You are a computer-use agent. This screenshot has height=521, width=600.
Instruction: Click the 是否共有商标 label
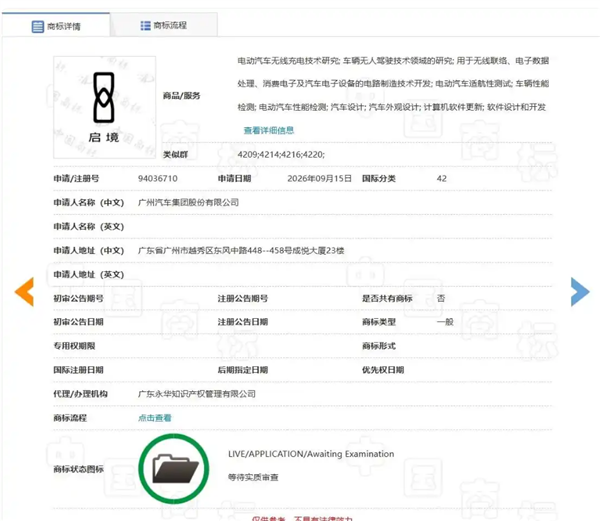pyautogui.click(x=387, y=298)
